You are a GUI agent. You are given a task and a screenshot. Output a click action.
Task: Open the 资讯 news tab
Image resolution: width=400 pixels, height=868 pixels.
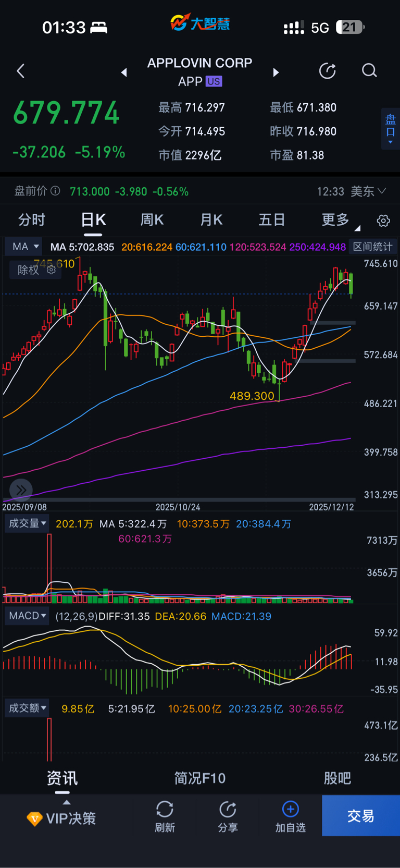click(62, 778)
